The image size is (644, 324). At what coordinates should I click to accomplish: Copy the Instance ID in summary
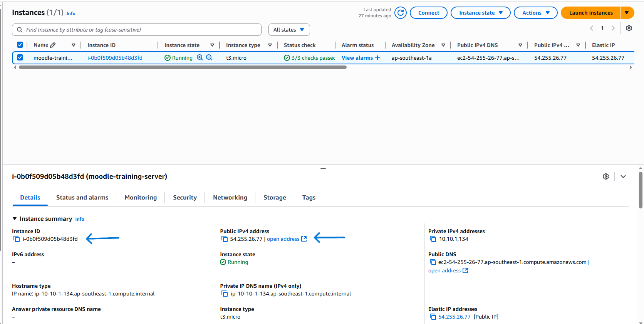click(x=17, y=239)
